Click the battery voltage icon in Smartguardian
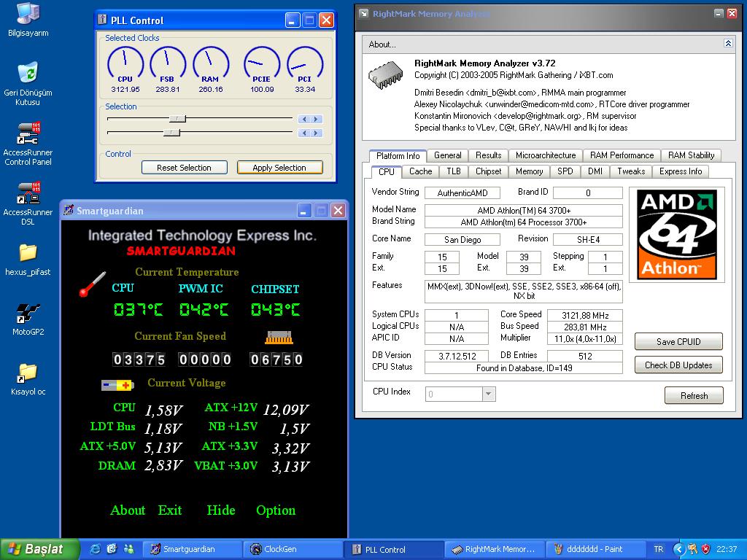The width and height of the screenshot is (747, 560). 117,385
